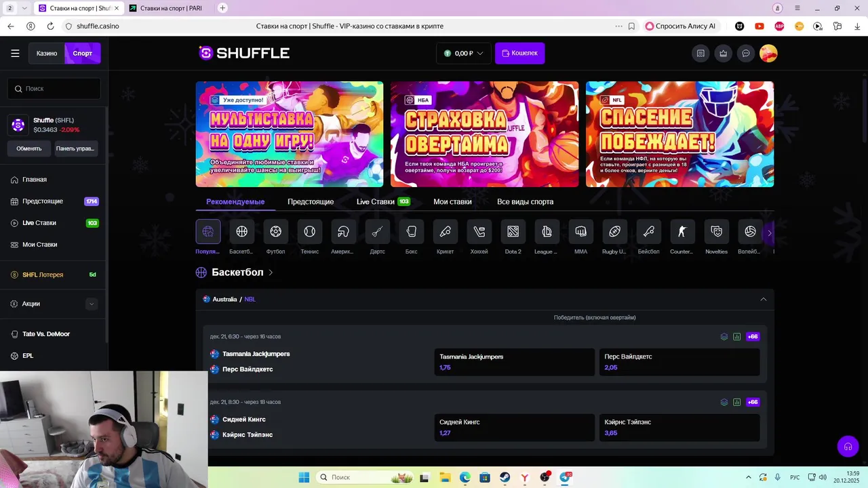Select the Popular category icon

click(208, 232)
